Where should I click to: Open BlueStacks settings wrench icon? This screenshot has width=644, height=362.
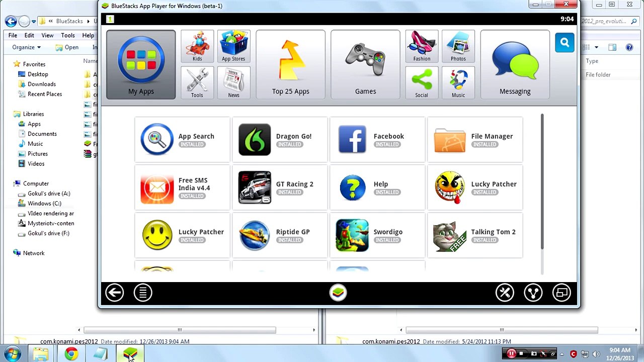pos(505,293)
